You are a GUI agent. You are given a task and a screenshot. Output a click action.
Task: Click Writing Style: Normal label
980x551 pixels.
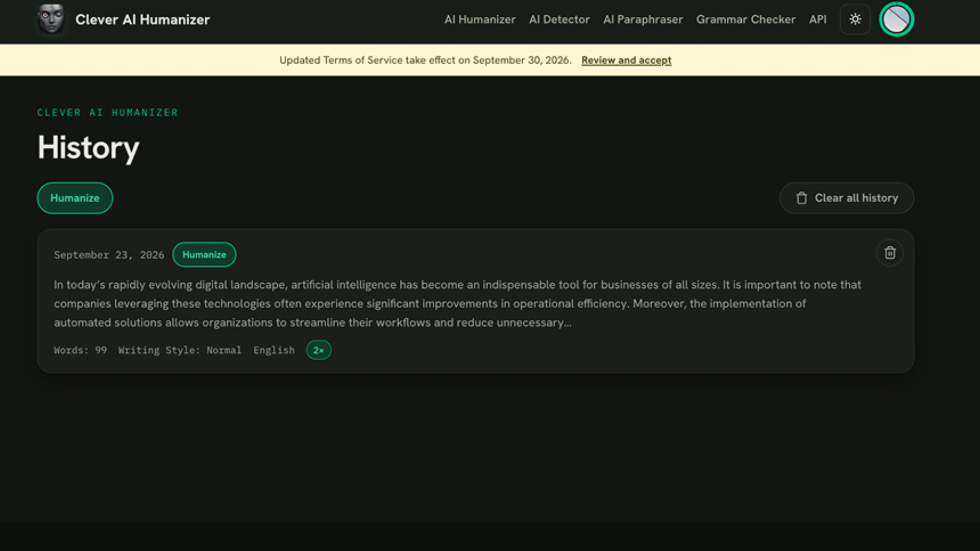[180, 350]
